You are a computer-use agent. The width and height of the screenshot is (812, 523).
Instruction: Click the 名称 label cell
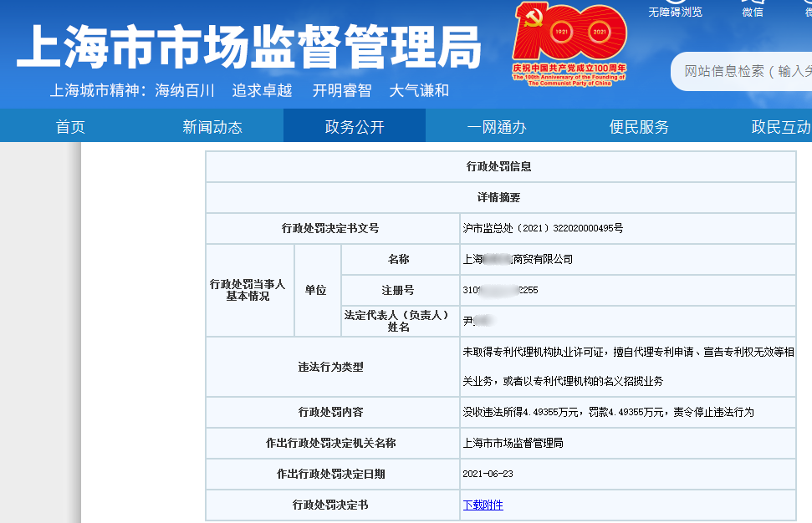(x=401, y=259)
